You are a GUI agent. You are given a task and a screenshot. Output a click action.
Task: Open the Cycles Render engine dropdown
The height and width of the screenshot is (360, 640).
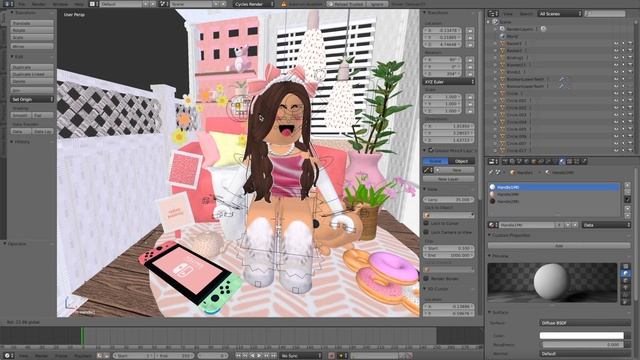[x=254, y=4]
